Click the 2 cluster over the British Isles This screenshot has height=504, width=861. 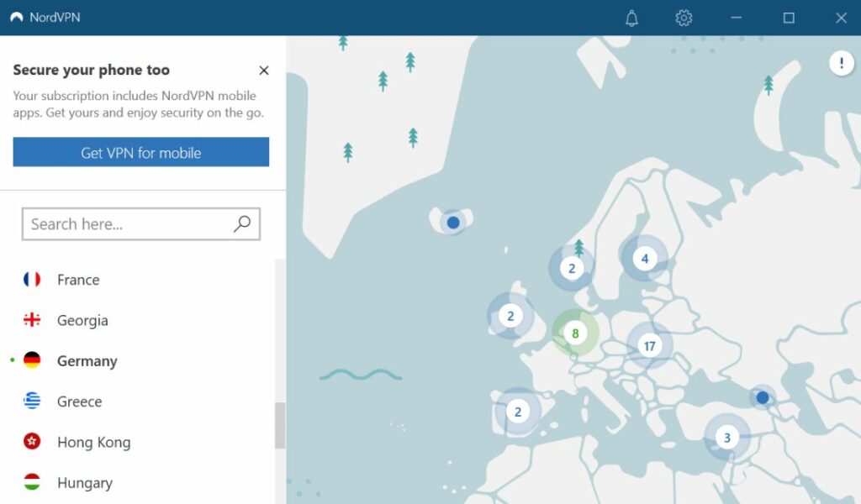[510, 316]
